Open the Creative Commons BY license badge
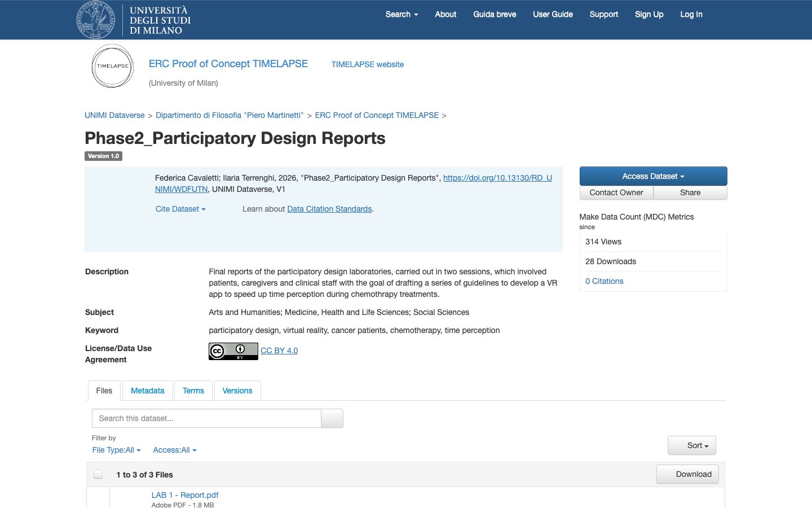This screenshot has height=508, width=812. [x=233, y=351]
